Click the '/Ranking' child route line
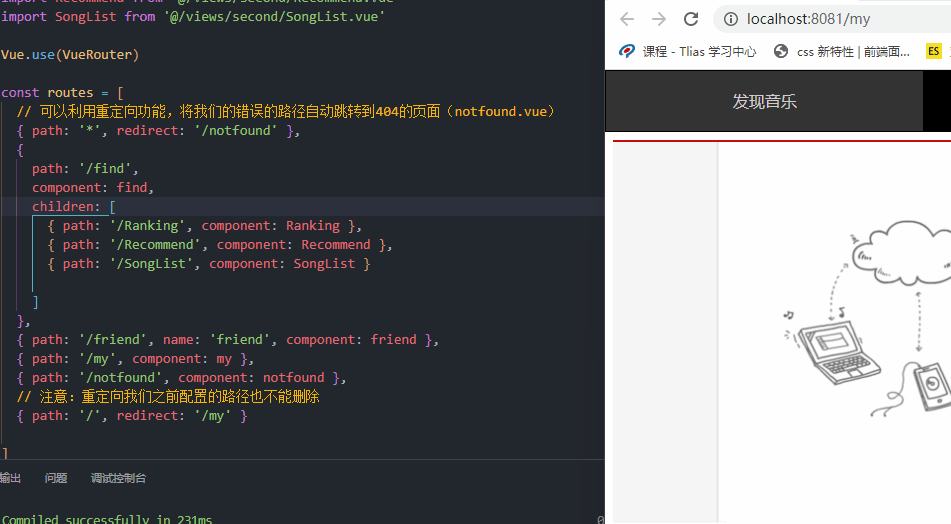 (x=204, y=226)
